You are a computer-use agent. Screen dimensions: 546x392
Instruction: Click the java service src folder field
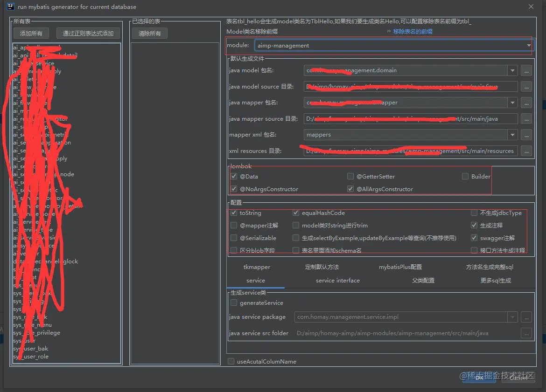tap(407, 333)
